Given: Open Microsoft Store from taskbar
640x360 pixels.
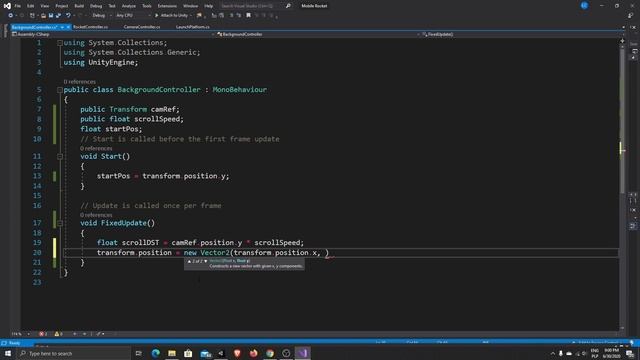Looking at the screenshot, I should pyautogui.click(x=188, y=353).
